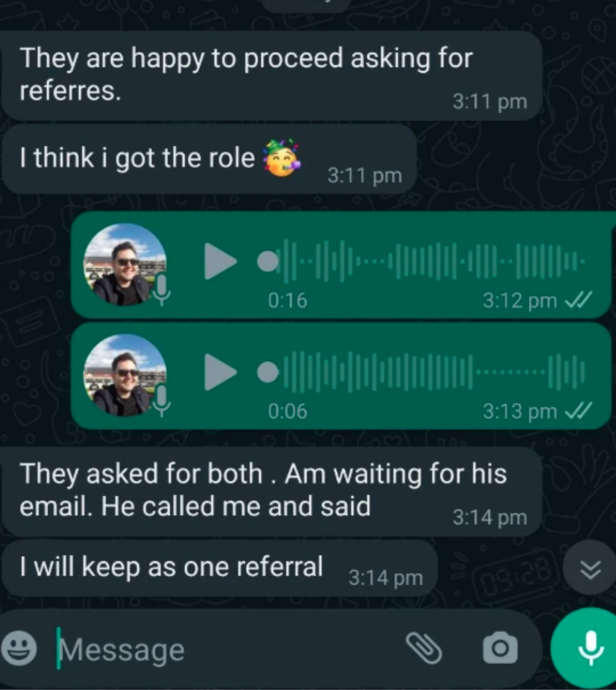The width and height of the screenshot is (616, 690).
Task: Tap the waveform of the 3:12 pm voice note
Action: [431, 261]
